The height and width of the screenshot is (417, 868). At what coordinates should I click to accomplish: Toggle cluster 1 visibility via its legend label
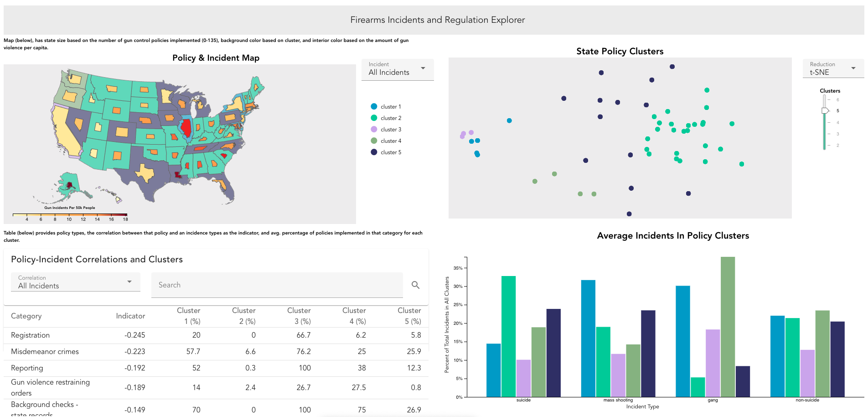click(x=391, y=106)
